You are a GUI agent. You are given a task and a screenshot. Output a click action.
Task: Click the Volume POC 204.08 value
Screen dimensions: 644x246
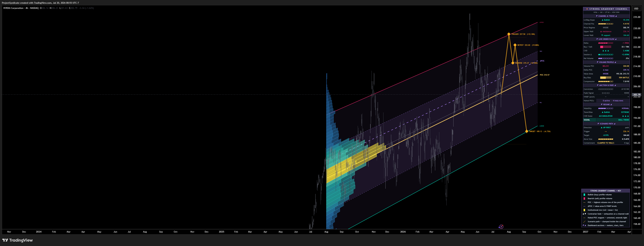pos(626,66)
